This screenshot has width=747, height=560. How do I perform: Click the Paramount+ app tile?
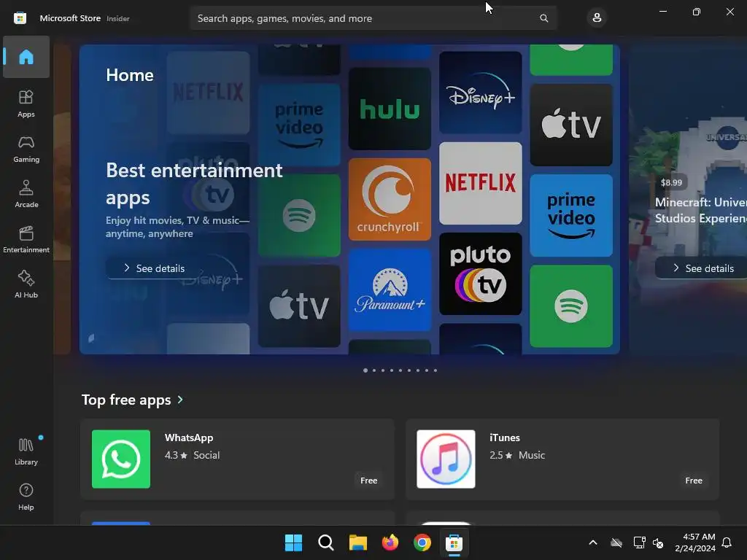point(390,289)
